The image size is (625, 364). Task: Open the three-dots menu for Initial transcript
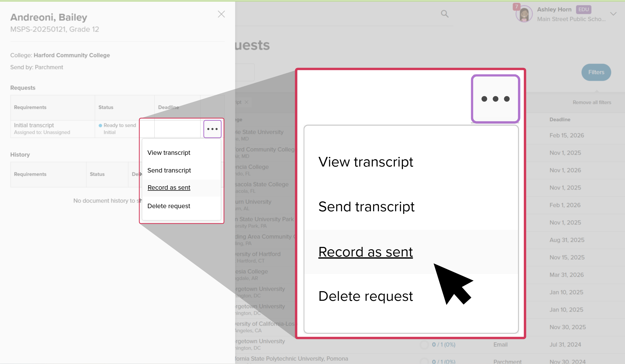coord(212,129)
